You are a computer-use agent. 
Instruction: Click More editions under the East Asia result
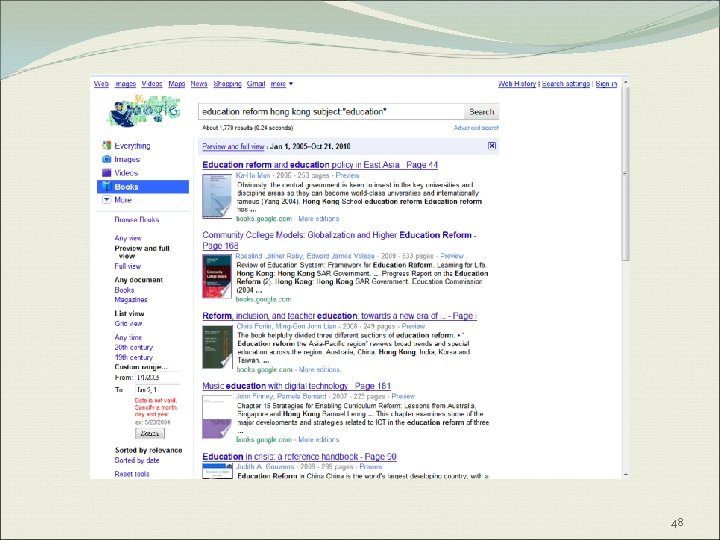coord(319,219)
